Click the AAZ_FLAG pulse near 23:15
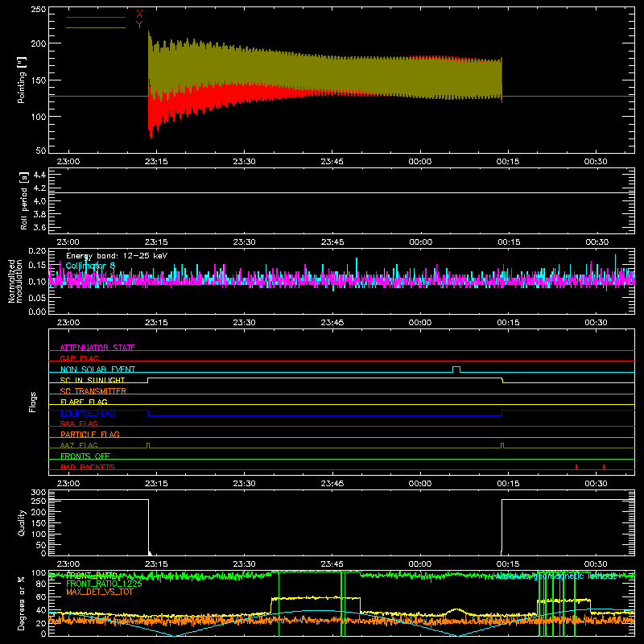 click(148, 445)
